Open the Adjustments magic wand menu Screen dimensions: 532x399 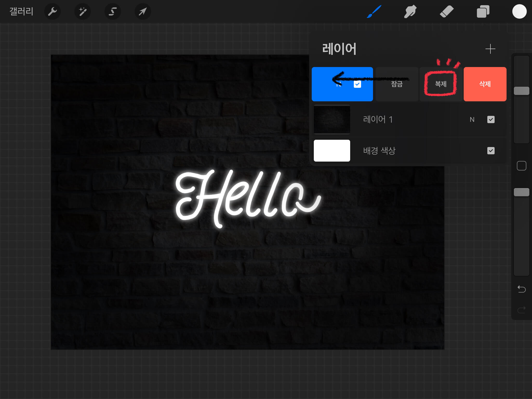(x=83, y=11)
